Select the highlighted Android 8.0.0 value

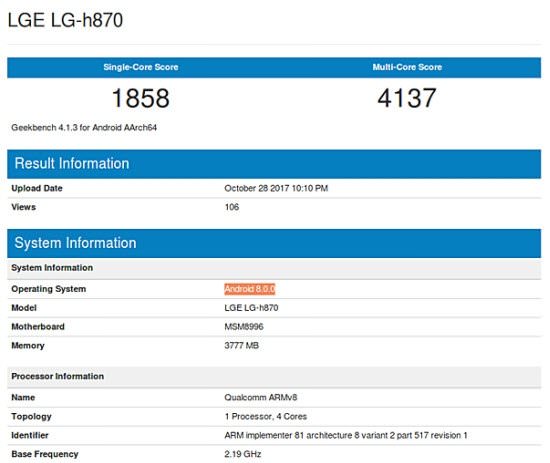click(250, 289)
